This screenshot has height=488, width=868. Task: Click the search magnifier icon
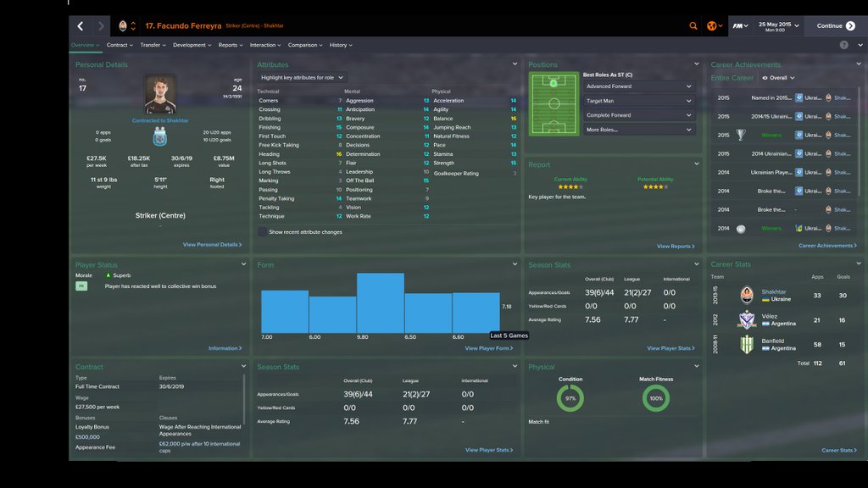click(x=693, y=26)
